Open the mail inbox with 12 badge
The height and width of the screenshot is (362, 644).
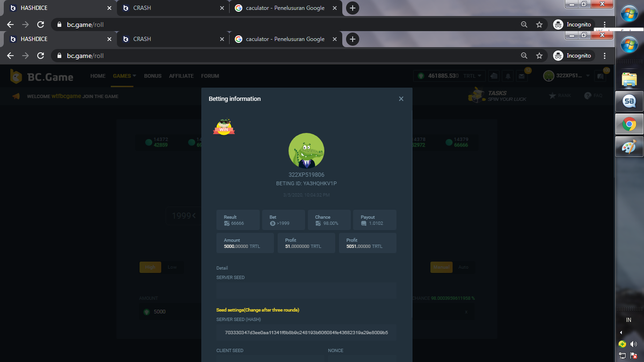[x=522, y=76]
